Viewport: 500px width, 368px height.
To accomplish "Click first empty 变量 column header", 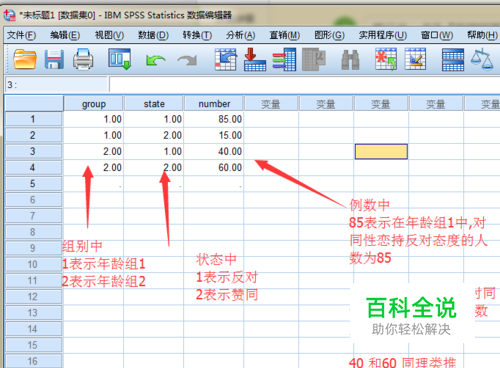I will pyautogui.click(x=271, y=104).
